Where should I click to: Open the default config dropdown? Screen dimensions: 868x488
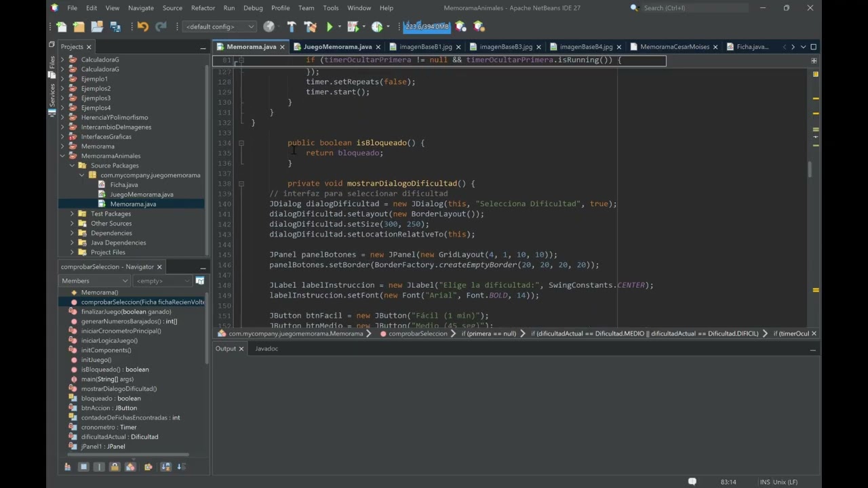[x=220, y=26]
